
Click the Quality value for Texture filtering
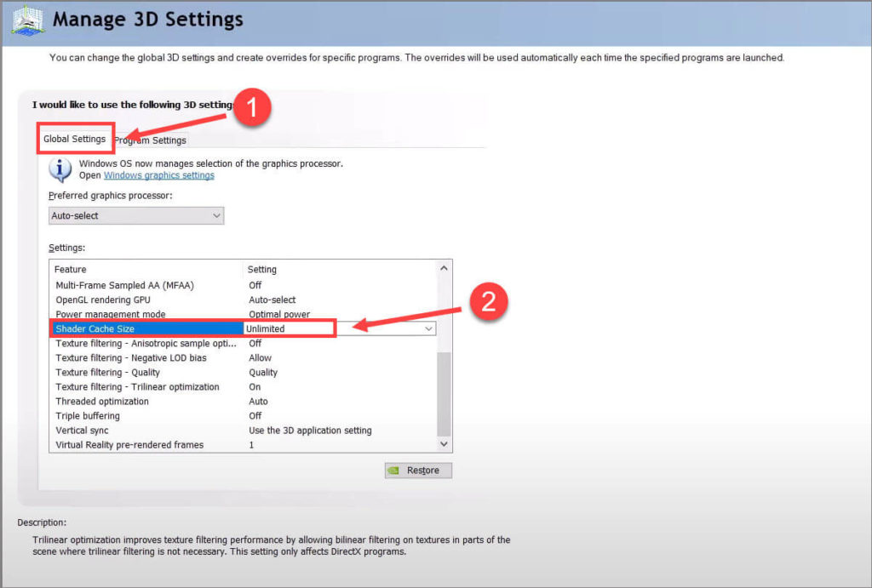pyautogui.click(x=264, y=373)
